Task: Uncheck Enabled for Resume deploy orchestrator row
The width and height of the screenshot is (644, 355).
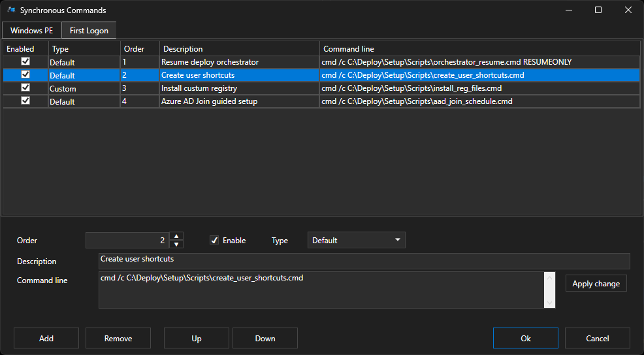Action: click(x=25, y=61)
